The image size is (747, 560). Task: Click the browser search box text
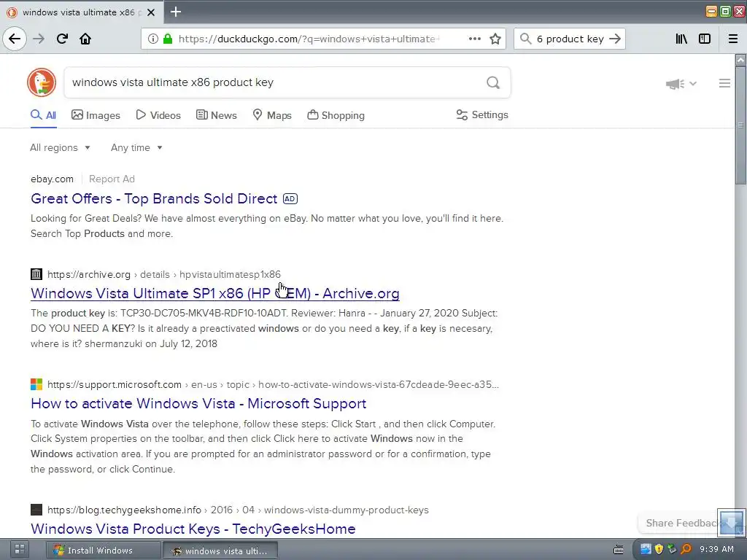click(570, 39)
